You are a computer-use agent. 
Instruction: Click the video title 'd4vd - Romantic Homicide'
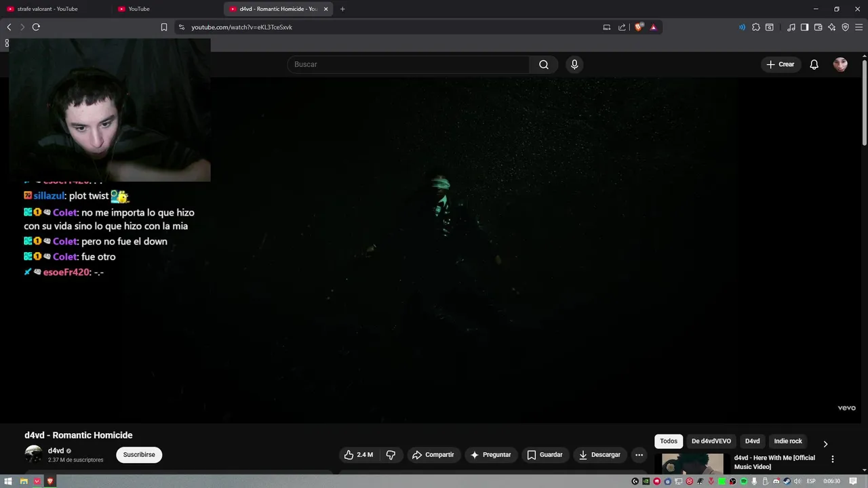pos(79,435)
